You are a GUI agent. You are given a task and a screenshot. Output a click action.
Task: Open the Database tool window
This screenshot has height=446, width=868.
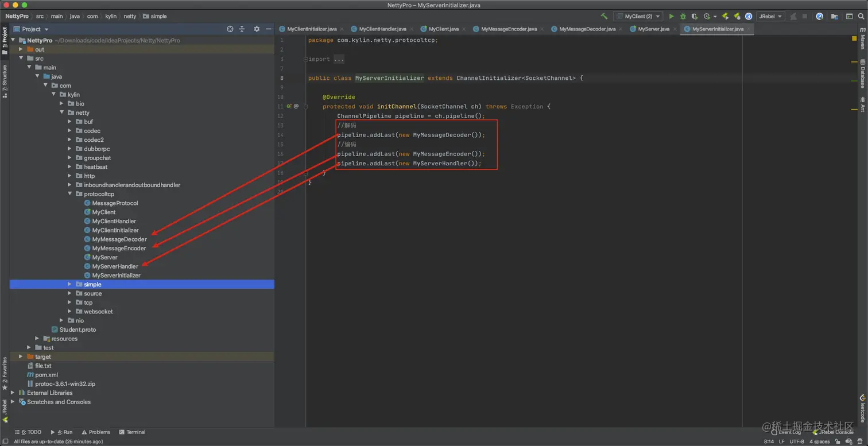pos(862,73)
